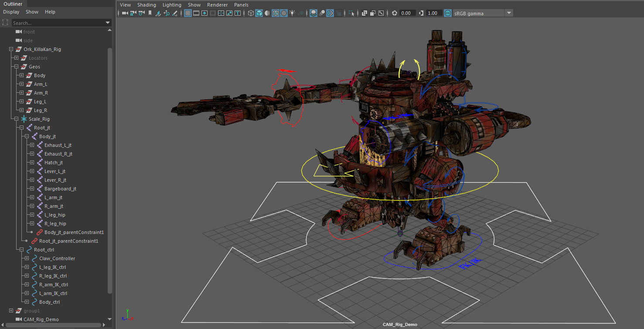Collapse the Root_jt tree branch
The width and height of the screenshot is (644, 329).
(20, 127)
